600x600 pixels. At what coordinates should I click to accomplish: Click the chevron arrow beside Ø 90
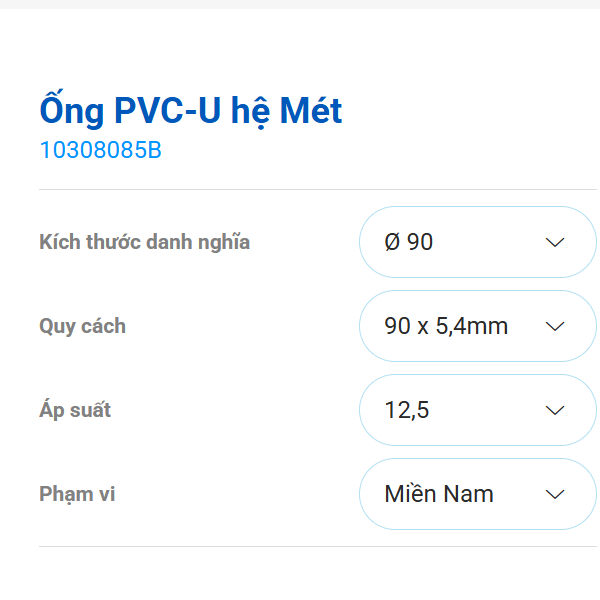[x=556, y=242]
